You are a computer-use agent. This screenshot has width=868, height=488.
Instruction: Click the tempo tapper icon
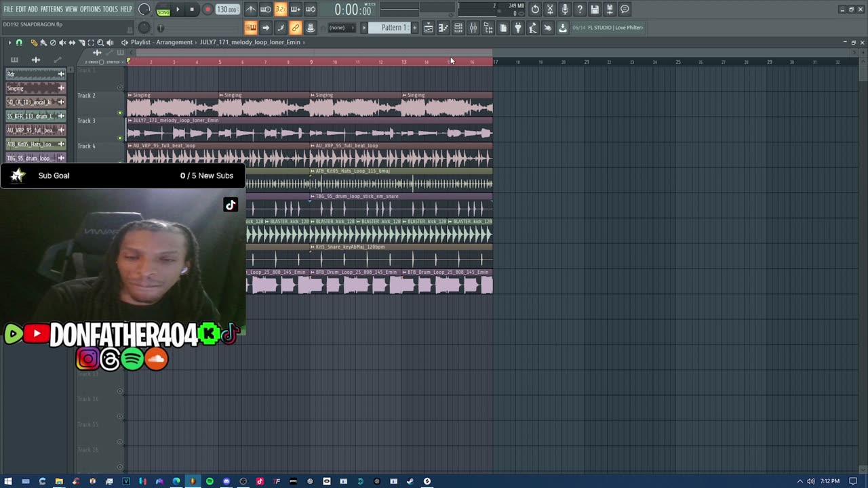click(x=533, y=28)
